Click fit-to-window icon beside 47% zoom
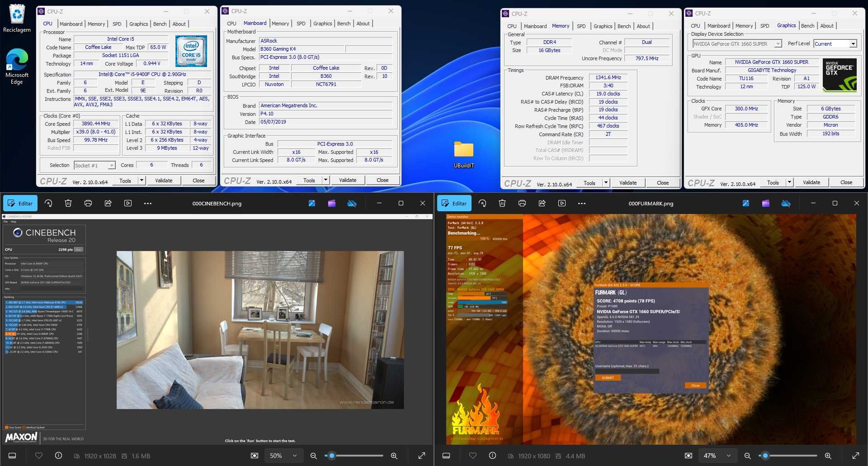868x466 pixels. (x=689, y=456)
